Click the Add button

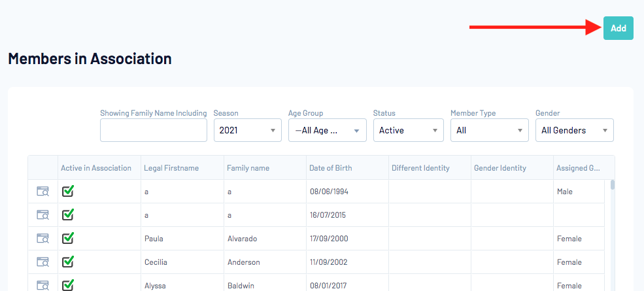618,28
